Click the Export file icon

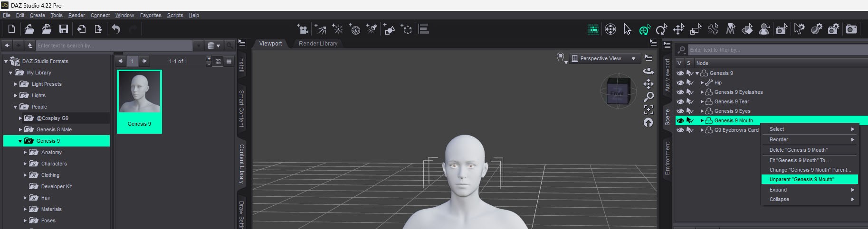[x=98, y=29]
